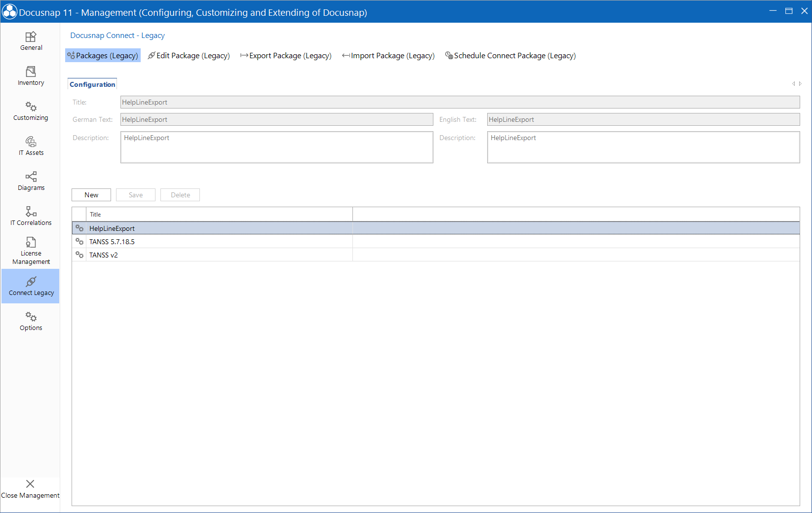Screen dimensions: 812x513
Task: Open the IT Assets section
Action: pyautogui.click(x=31, y=146)
